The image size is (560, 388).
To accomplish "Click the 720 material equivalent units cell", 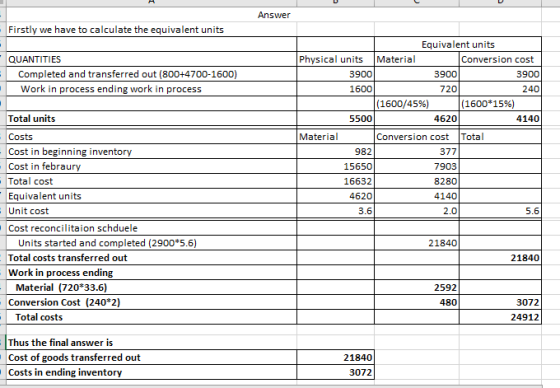I will pyautogui.click(x=417, y=89).
